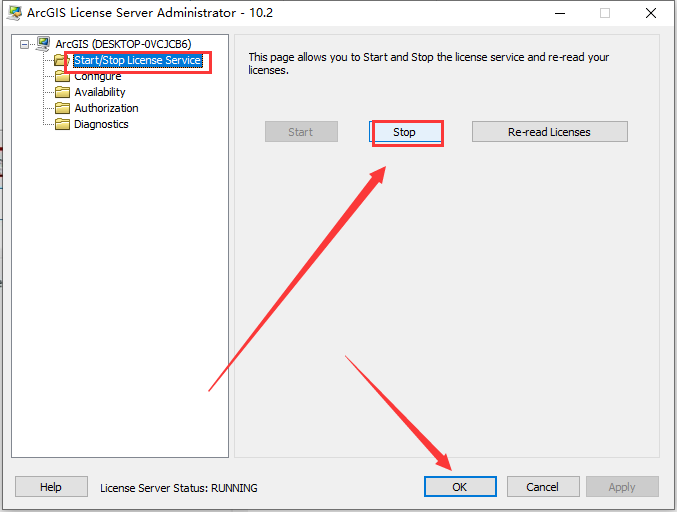Select the ArcGIS (DESKTOP-0VCJCB6) root node label
This screenshot has width=677, height=512.
click(x=123, y=44)
